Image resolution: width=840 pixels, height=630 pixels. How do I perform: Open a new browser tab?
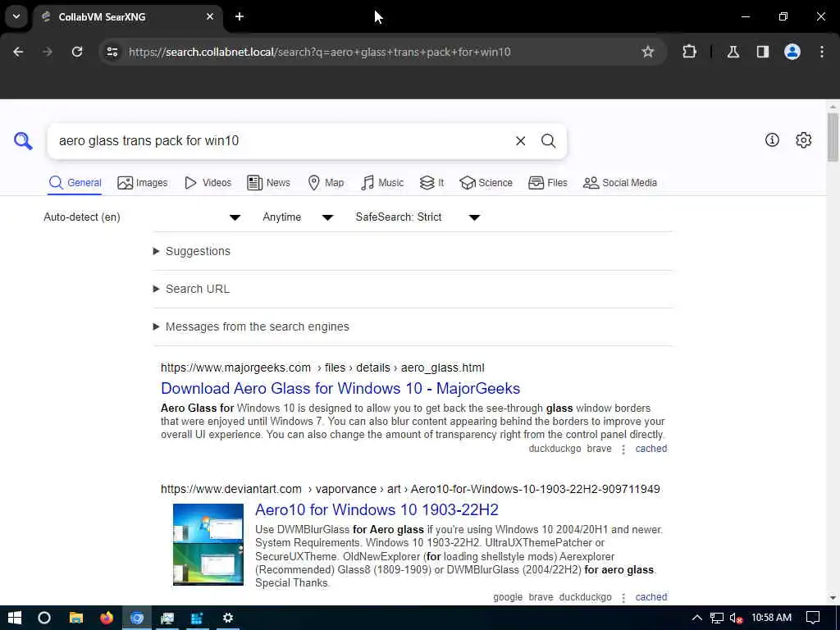(240, 16)
